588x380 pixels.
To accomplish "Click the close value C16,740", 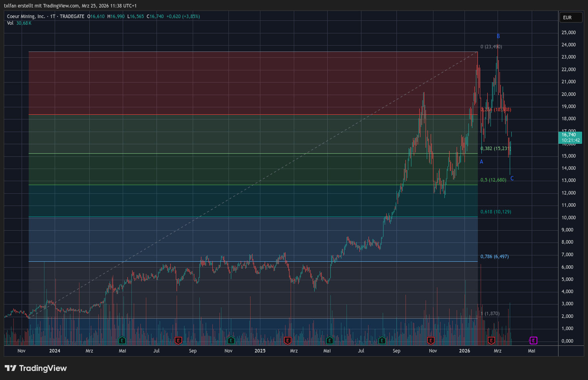I will click(x=155, y=17).
